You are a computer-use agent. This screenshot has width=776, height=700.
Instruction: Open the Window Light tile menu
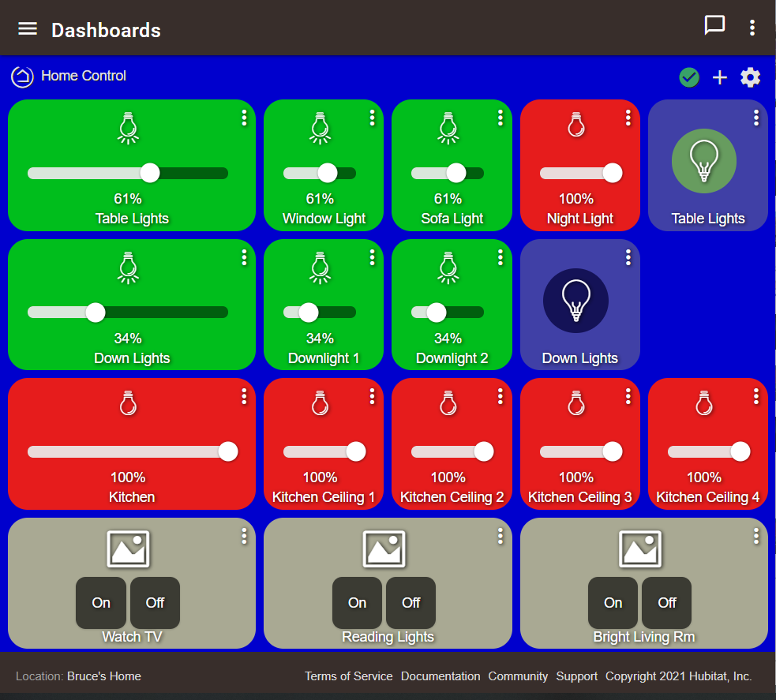pos(372,118)
